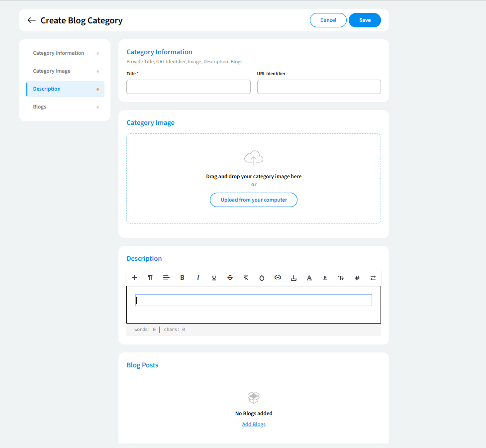Click the back arrow beside Create Blog Category
This screenshot has height=448, width=486.
point(31,20)
